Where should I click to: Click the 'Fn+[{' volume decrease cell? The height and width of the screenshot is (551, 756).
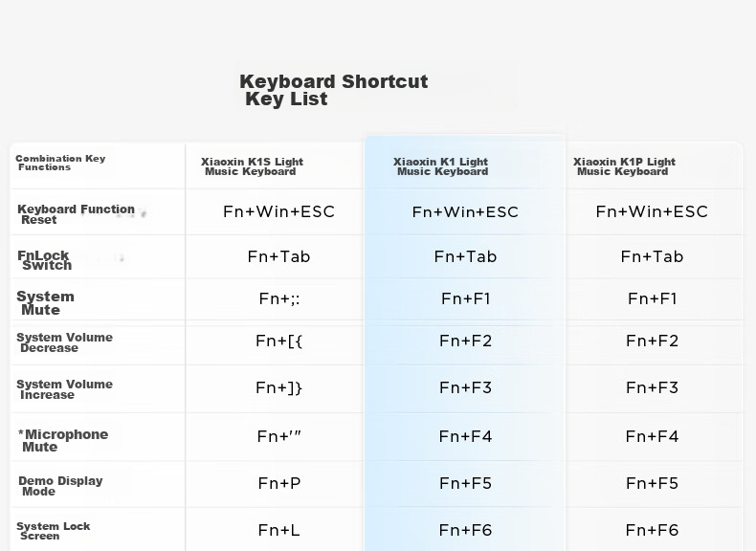pyautogui.click(x=278, y=342)
